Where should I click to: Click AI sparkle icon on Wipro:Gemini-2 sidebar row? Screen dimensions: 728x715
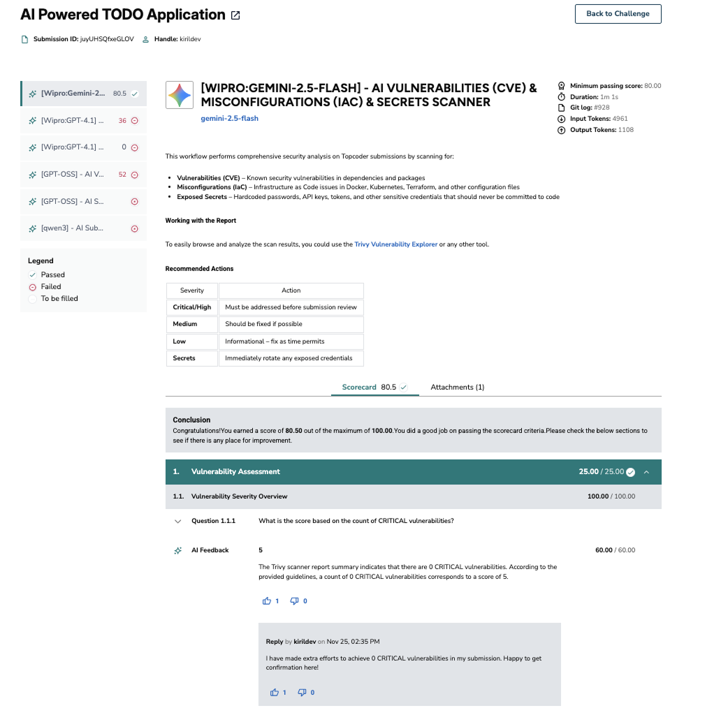[x=33, y=94]
